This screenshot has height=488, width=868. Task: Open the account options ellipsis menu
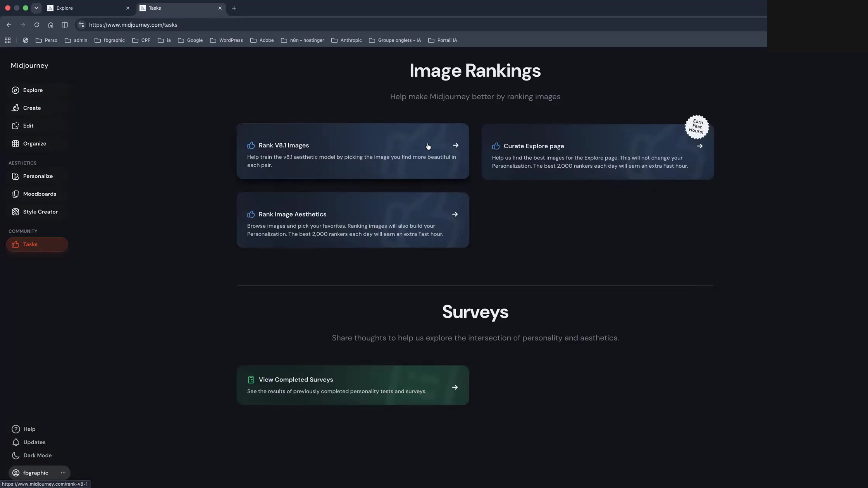[63, 473]
